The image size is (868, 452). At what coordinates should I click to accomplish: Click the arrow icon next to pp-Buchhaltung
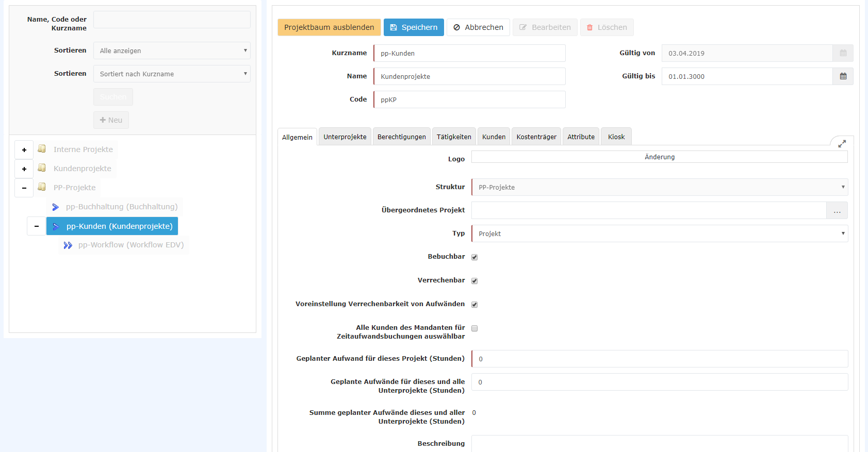[56, 207]
